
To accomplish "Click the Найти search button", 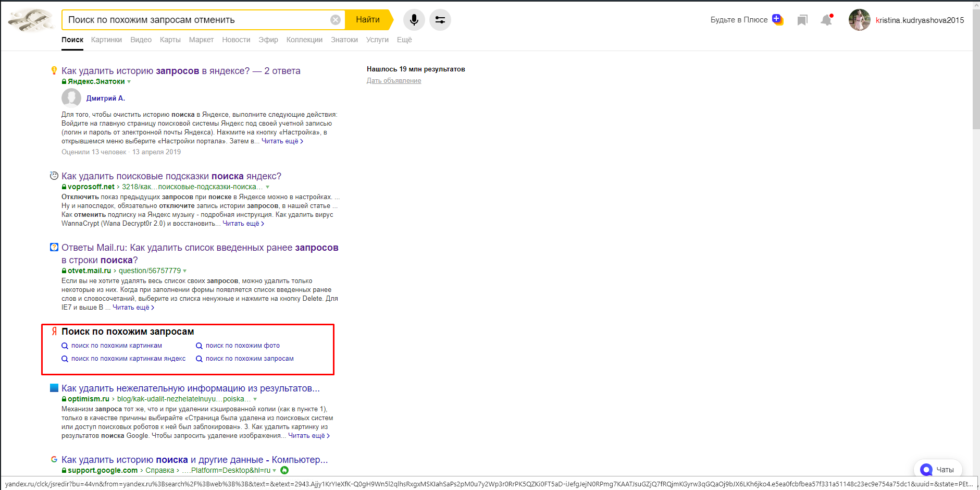I will 368,20.
